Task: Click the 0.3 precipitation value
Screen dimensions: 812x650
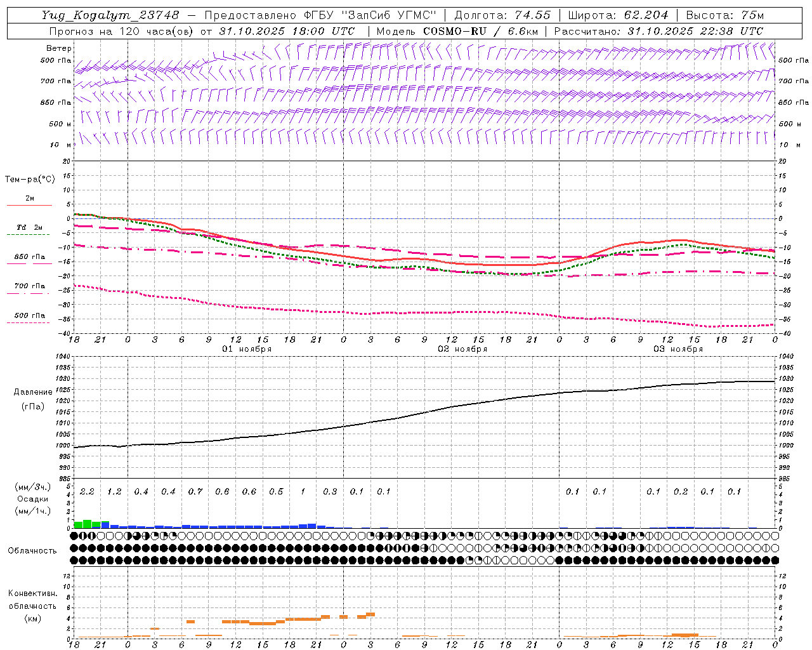Action: 330,492
